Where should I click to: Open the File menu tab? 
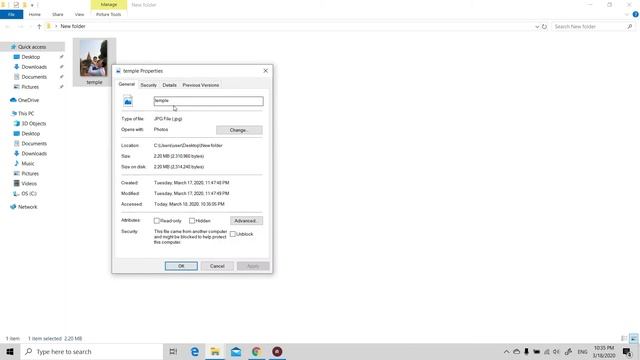click(x=11, y=14)
